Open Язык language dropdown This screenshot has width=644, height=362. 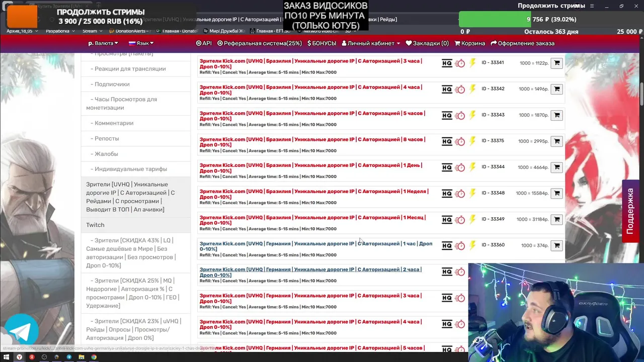point(141,43)
